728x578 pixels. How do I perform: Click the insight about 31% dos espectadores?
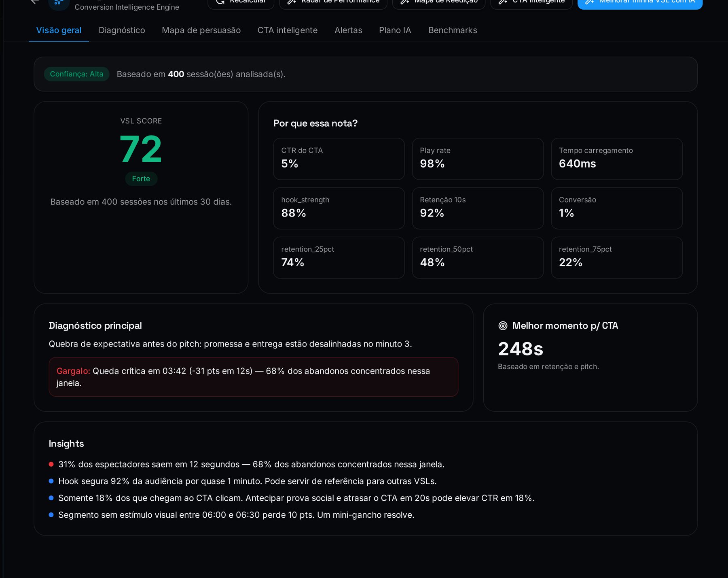click(x=251, y=464)
